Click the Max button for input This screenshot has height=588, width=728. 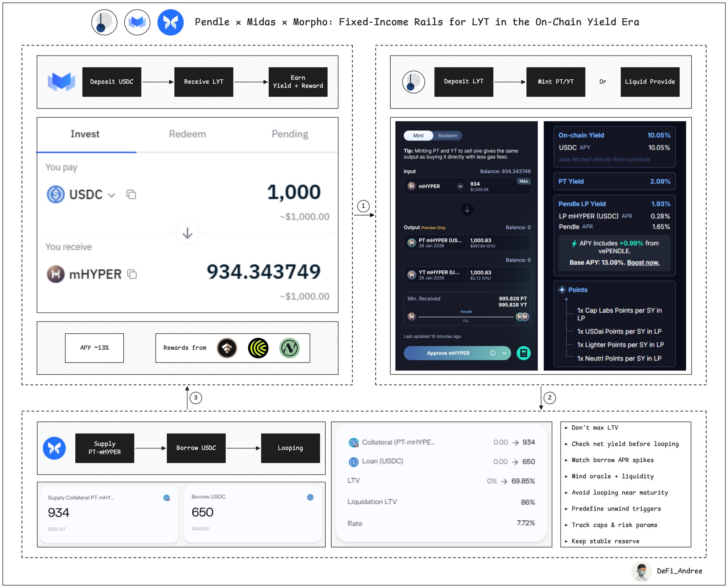(523, 181)
